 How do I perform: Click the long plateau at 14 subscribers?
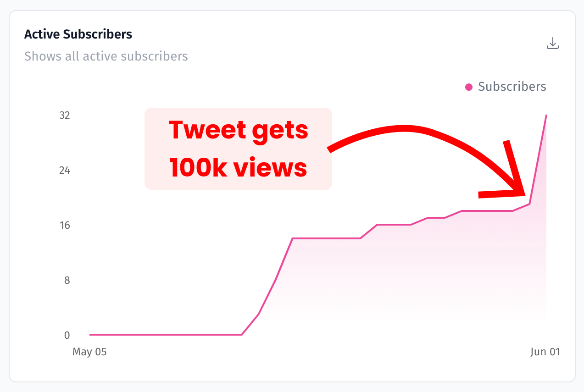pos(326,238)
